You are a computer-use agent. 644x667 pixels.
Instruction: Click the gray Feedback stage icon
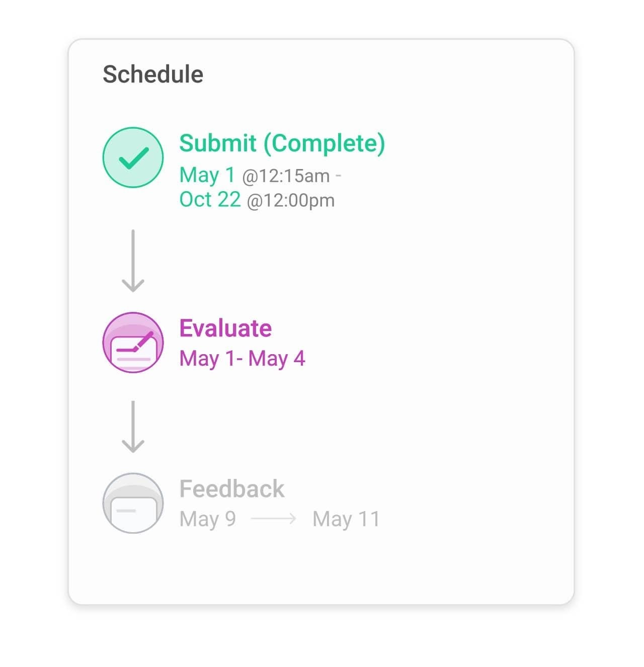point(133,503)
